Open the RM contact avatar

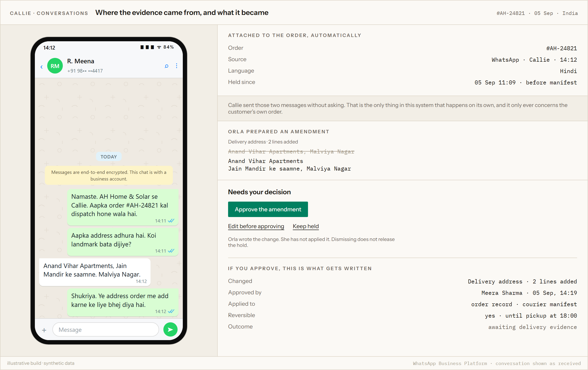pyautogui.click(x=55, y=66)
